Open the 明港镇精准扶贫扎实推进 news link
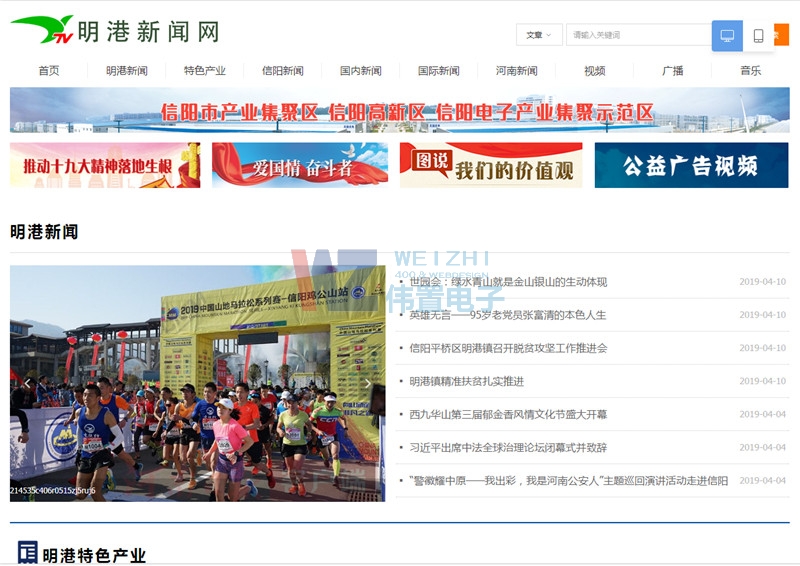Screen dimensions: 800x566 (466, 381)
